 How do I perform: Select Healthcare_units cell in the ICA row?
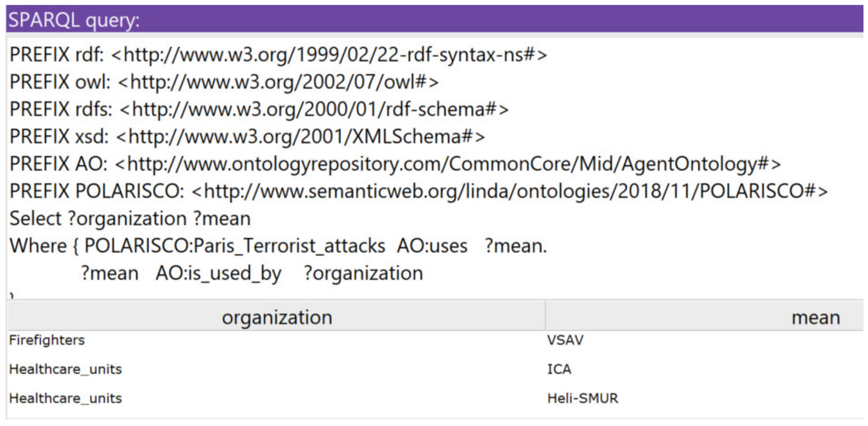(x=65, y=369)
